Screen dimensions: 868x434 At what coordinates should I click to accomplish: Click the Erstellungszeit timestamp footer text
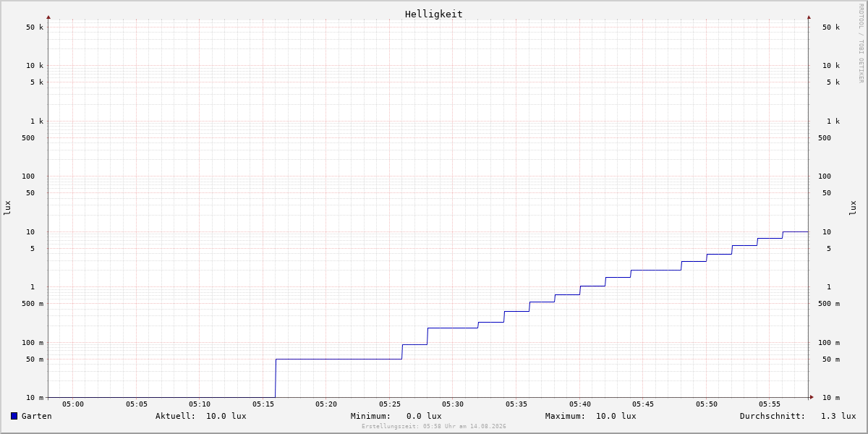point(434,427)
